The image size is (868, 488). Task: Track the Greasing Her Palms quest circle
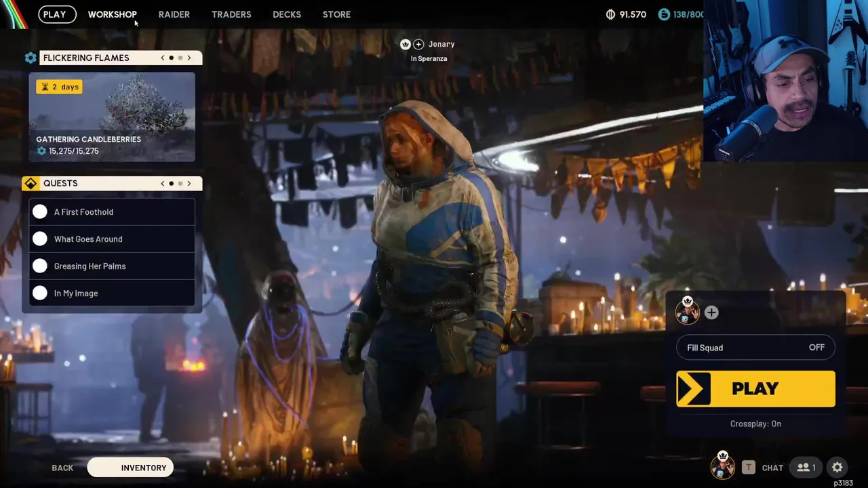[40, 266]
